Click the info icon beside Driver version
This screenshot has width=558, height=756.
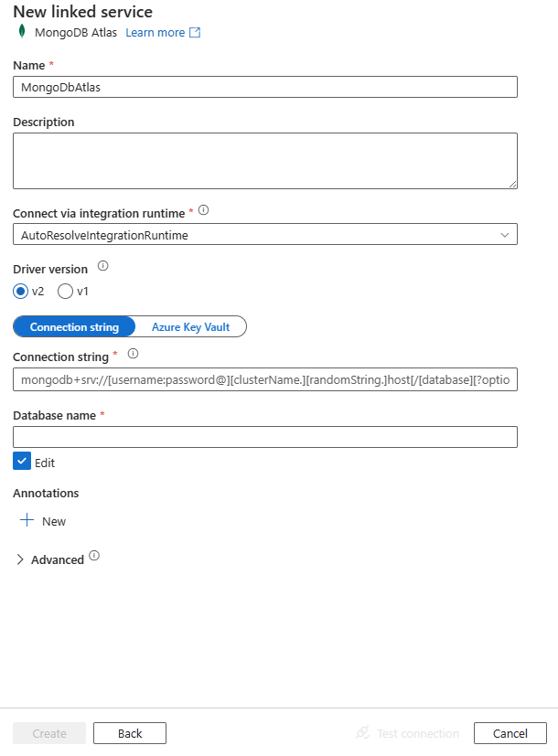point(102,265)
